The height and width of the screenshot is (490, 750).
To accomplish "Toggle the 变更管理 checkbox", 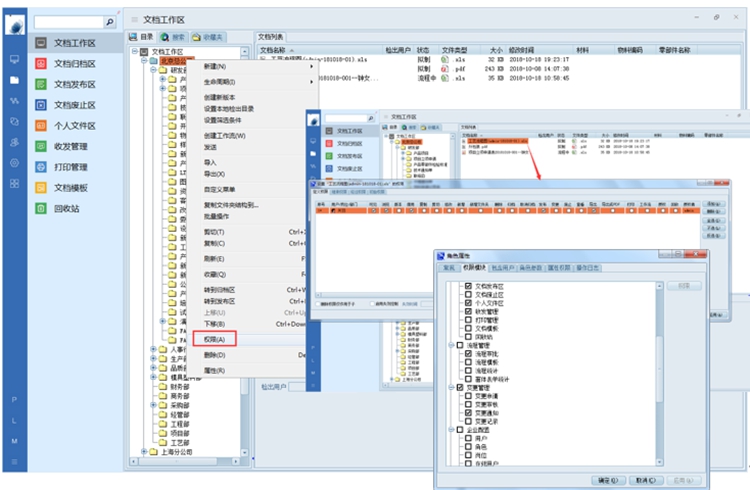I will click(460, 387).
